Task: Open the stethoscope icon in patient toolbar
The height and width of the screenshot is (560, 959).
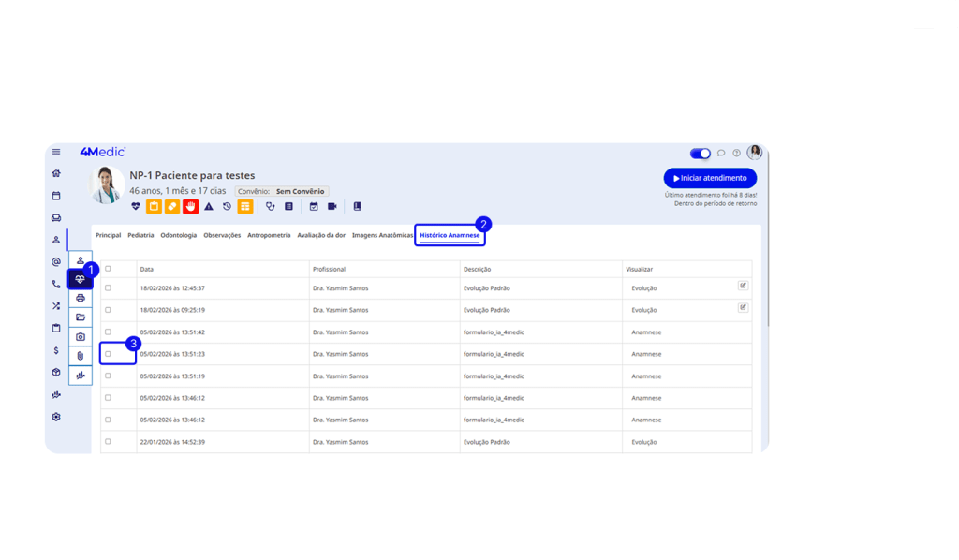Action: pos(271,206)
